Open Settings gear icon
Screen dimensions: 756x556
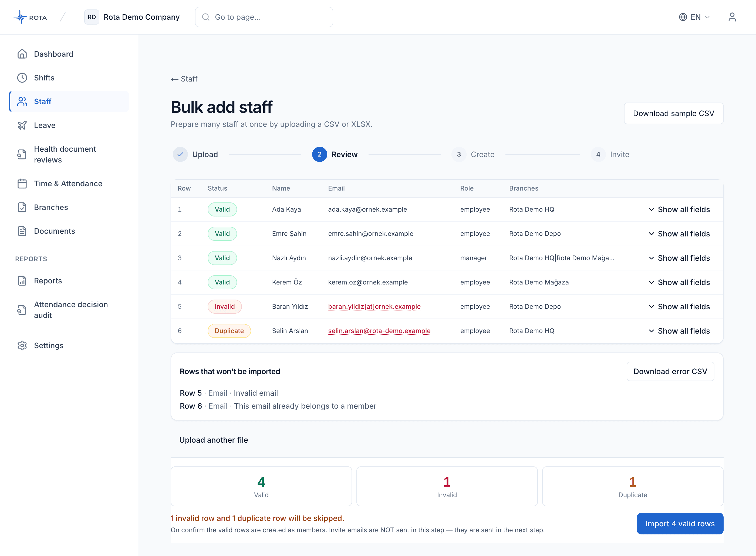[x=22, y=346]
